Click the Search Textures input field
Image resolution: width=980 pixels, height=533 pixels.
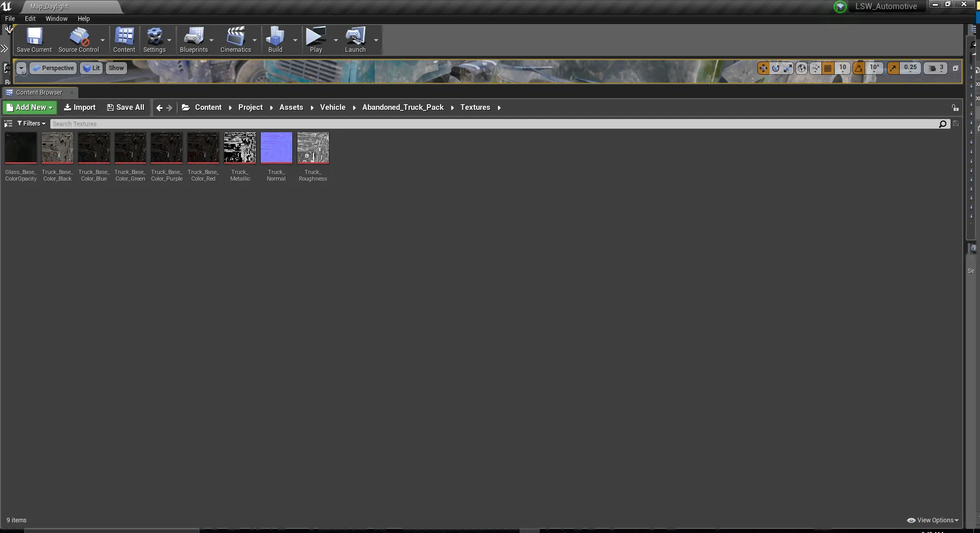pos(494,124)
